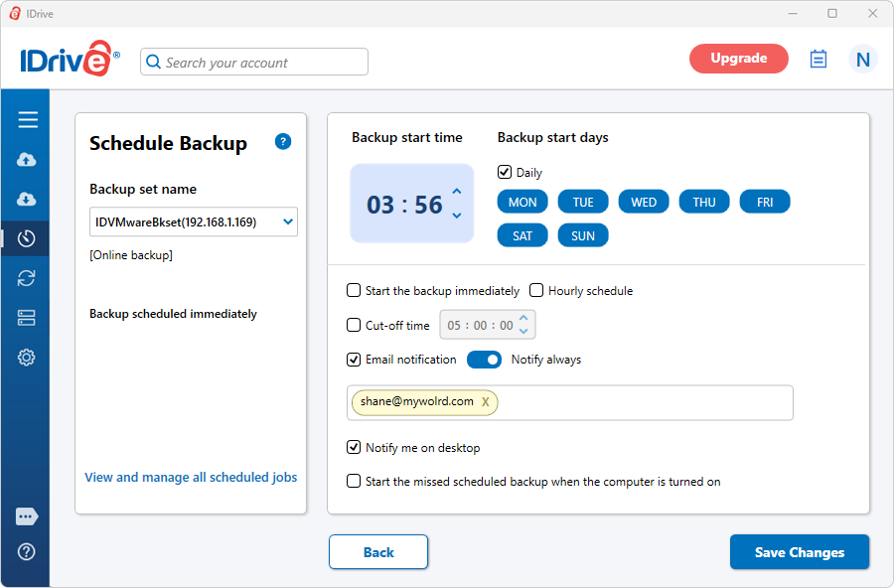
Task: Open the hamburger menu in sidebar
Action: click(x=28, y=120)
